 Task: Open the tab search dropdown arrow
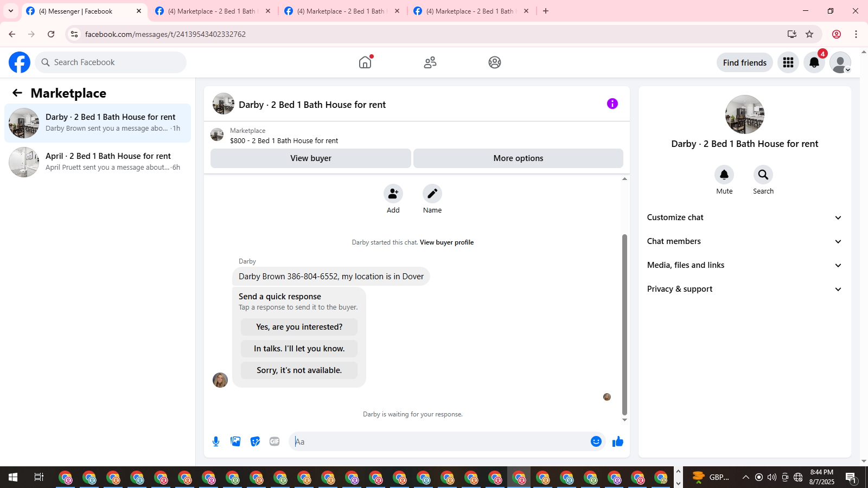pyautogui.click(x=11, y=11)
